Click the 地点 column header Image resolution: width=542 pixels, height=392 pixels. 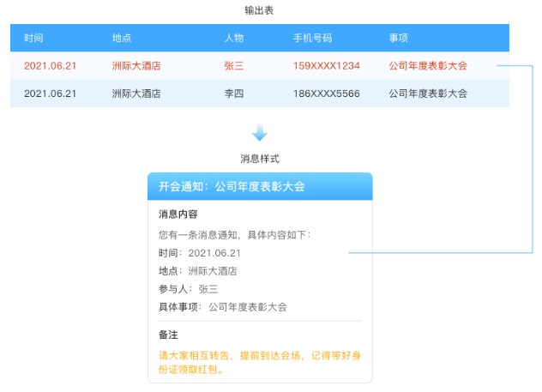[122, 39]
